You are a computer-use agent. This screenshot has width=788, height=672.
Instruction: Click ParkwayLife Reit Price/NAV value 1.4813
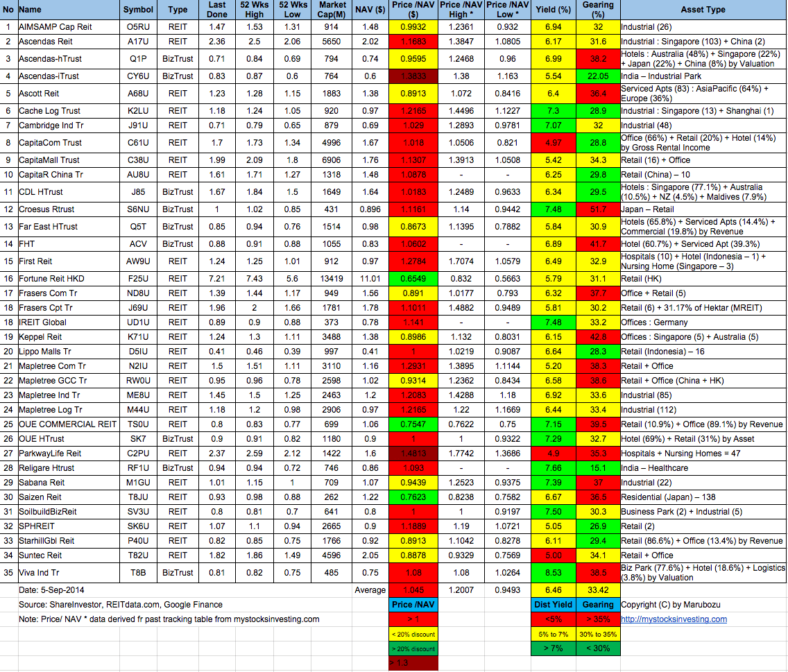(x=413, y=454)
